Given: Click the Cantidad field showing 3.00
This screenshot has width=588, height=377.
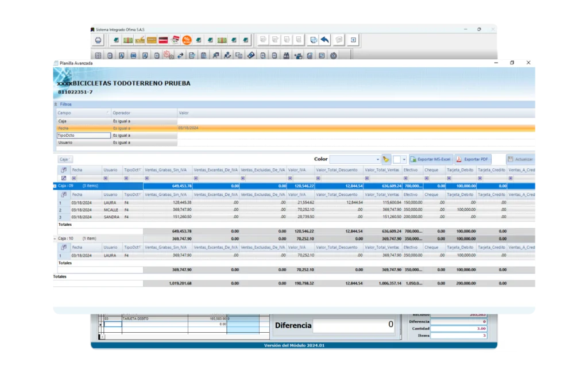Looking at the screenshot, I should [x=459, y=329].
